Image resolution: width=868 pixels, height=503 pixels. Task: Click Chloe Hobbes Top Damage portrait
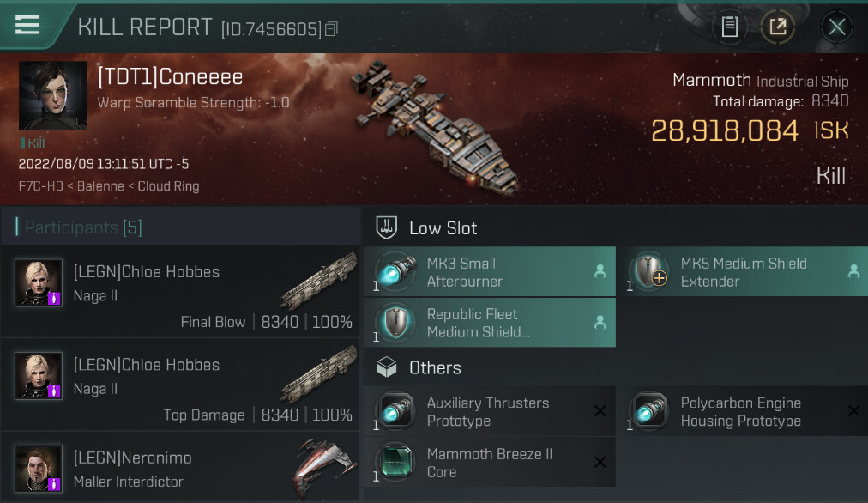[39, 376]
